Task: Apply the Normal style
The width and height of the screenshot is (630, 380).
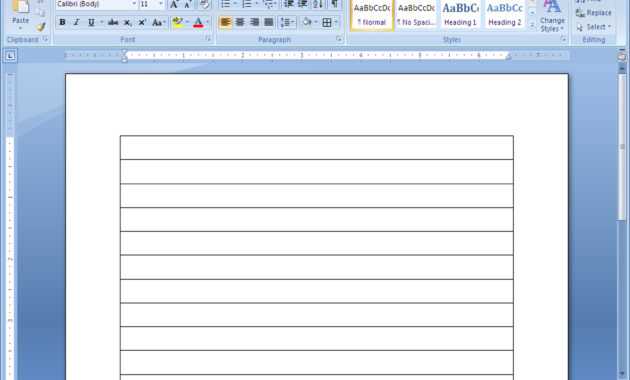Action: pos(372,14)
